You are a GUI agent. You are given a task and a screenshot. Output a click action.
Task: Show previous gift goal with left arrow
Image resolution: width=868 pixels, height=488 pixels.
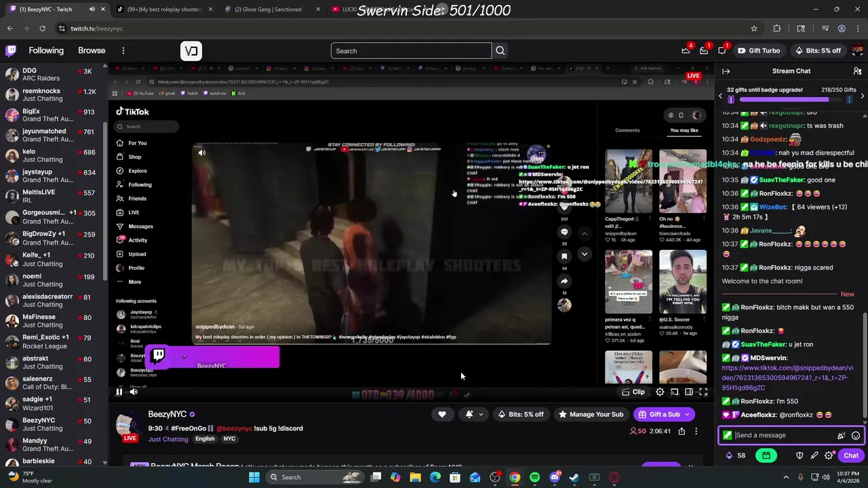point(720,96)
